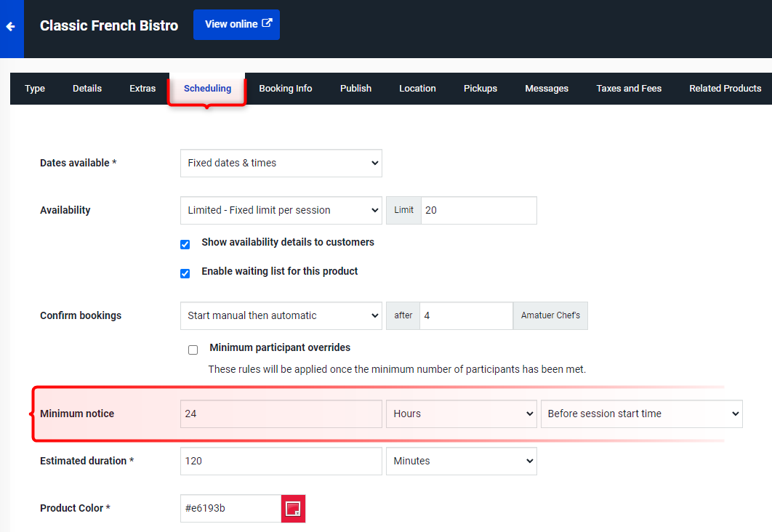
Task: Go to the Booking Info tab
Action: tap(286, 89)
